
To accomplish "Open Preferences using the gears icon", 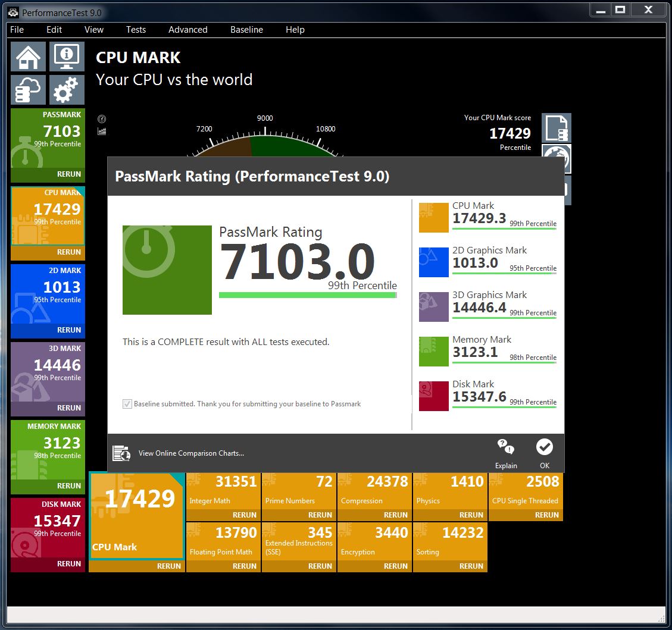I will coord(66,90).
